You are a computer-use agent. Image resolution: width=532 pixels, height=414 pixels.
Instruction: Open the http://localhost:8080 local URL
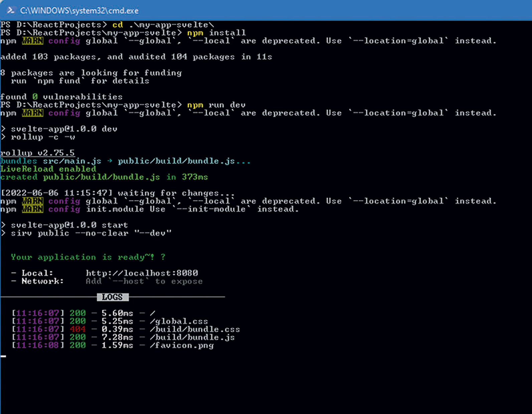tap(142, 273)
